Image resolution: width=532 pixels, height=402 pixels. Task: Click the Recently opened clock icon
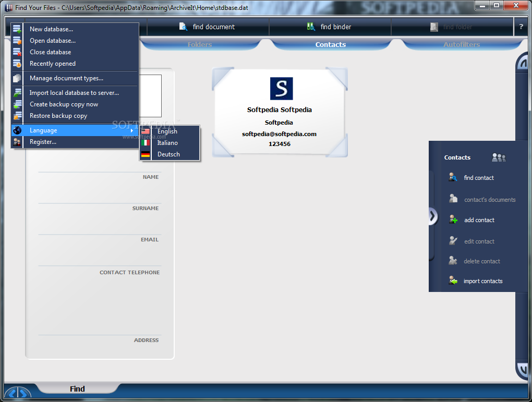click(x=17, y=64)
